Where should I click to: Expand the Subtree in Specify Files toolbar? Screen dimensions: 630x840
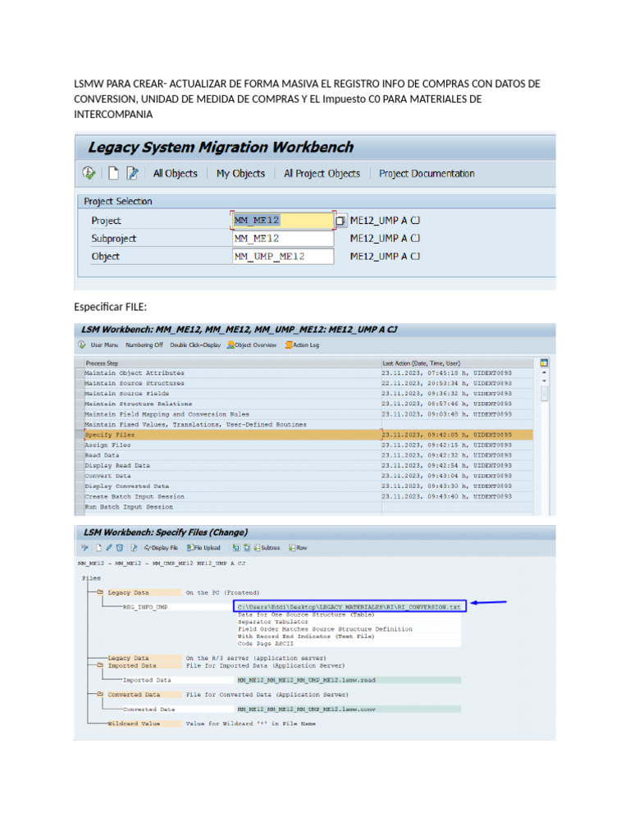(267, 547)
